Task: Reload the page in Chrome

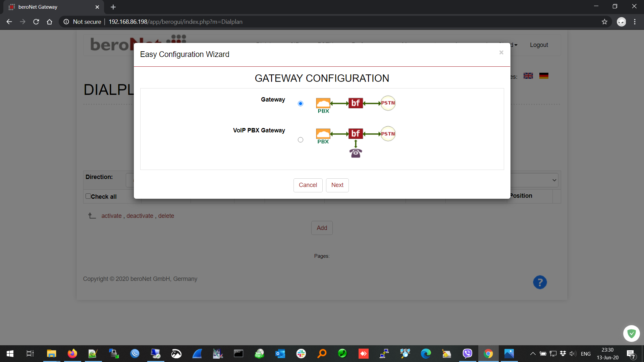Action: pos(36,22)
